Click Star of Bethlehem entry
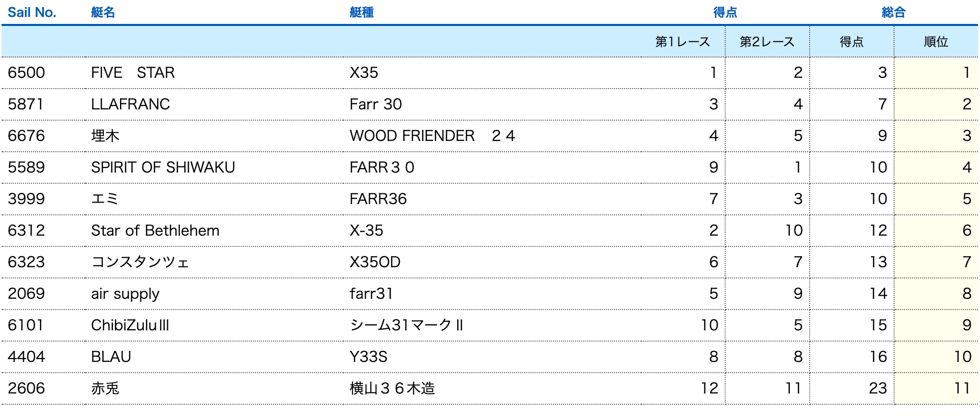Viewport: 980px width, 419px height. 155,231
